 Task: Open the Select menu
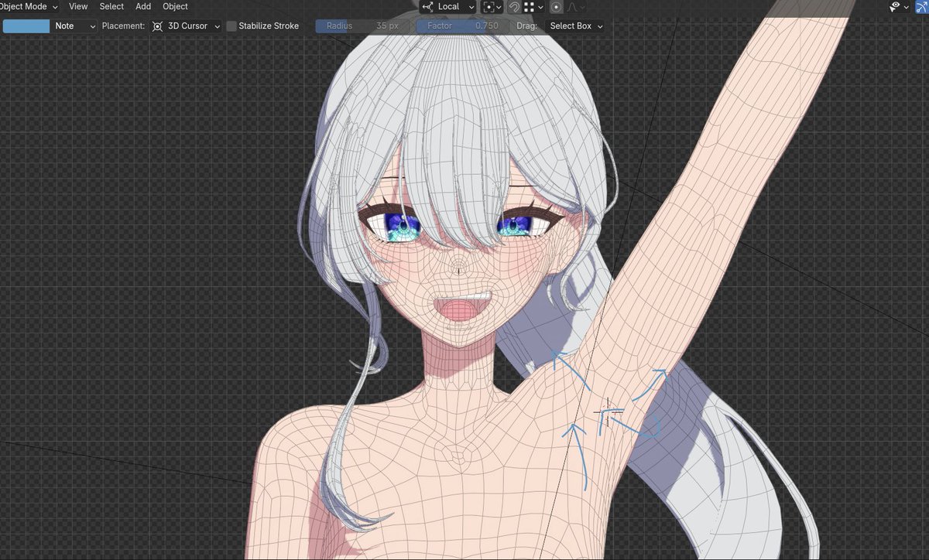pyautogui.click(x=111, y=6)
